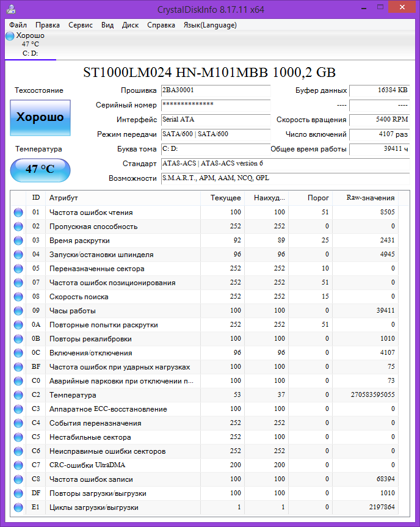The height and width of the screenshot is (527, 420).
Task: Select the C: D: disk entry at top
Action: [31, 45]
